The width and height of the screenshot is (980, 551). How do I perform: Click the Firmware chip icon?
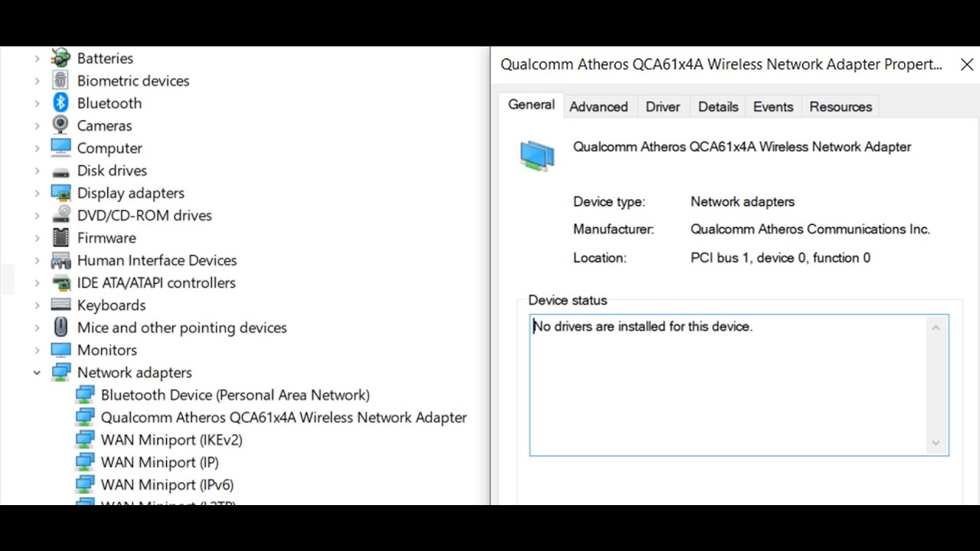[60, 237]
